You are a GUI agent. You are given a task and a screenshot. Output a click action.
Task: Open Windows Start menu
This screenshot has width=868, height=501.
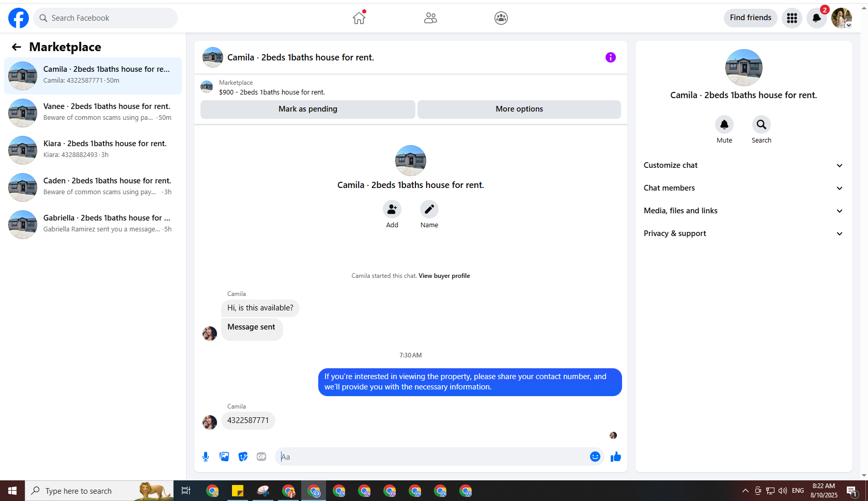tap(12, 491)
